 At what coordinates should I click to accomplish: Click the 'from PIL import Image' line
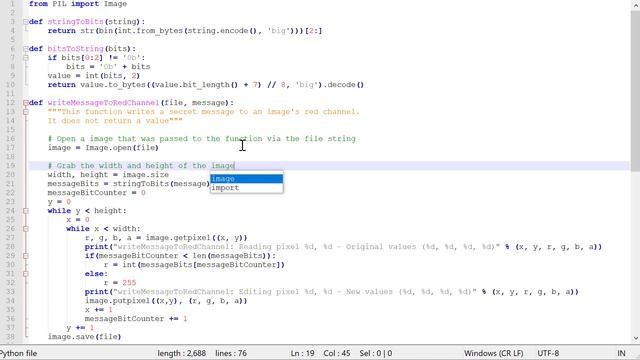click(x=78, y=4)
